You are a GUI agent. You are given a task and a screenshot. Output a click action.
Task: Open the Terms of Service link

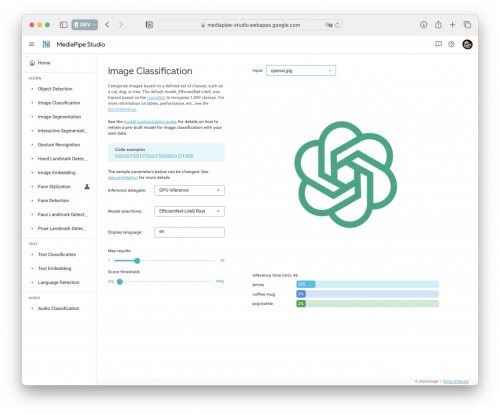(456, 381)
